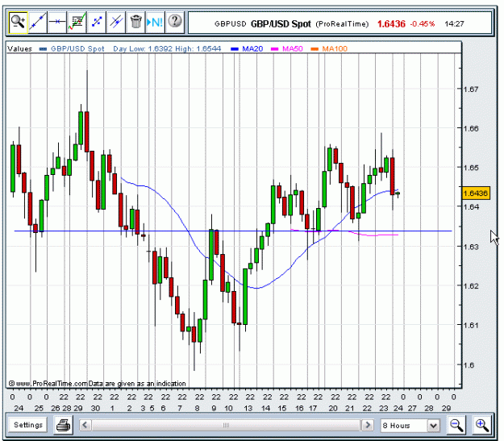Click the horizontal scrollbar thumb
Viewport: 504px width, 441px height.
pos(226,425)
